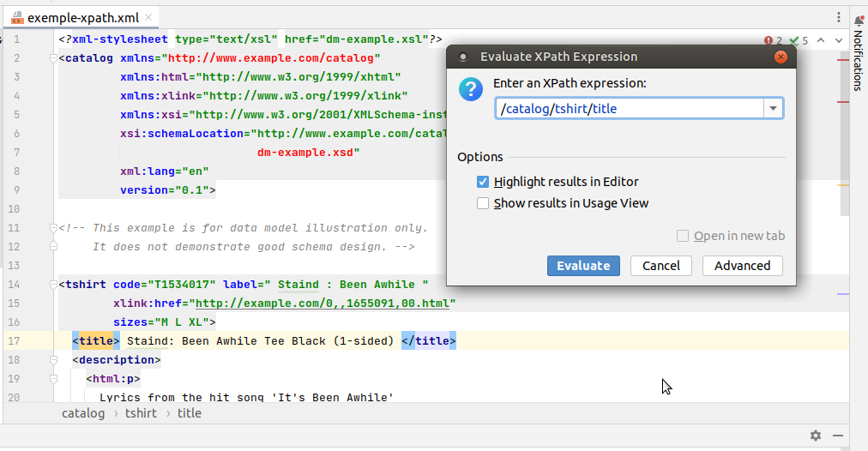Click the red error count indicator
Viewport: 868px width, 451px height.
pyautogui.click(x=773, y=40)
